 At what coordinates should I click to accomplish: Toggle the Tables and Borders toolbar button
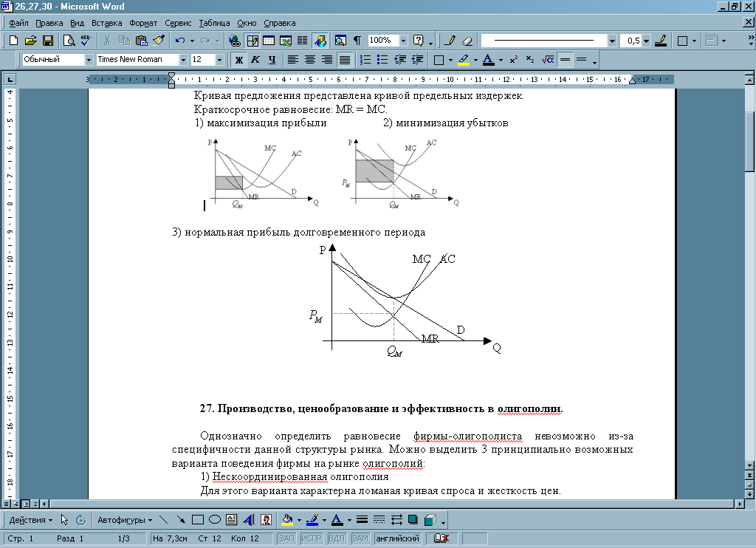coord(252,41)
